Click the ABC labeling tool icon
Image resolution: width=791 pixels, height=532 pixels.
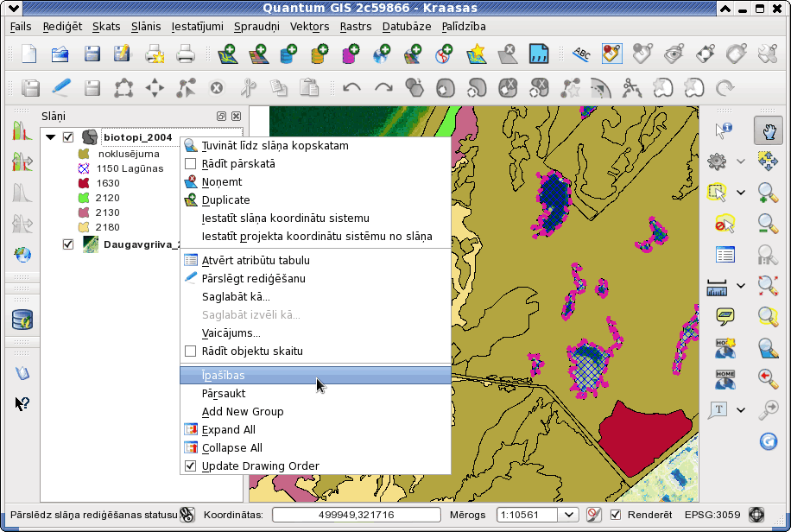pyautogui.click(x=581, y=54)
